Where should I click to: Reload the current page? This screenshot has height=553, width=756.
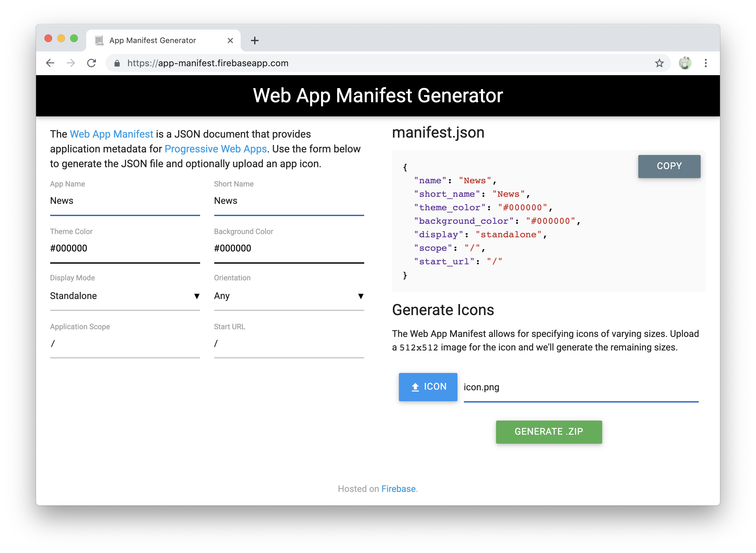pos(91,63)
